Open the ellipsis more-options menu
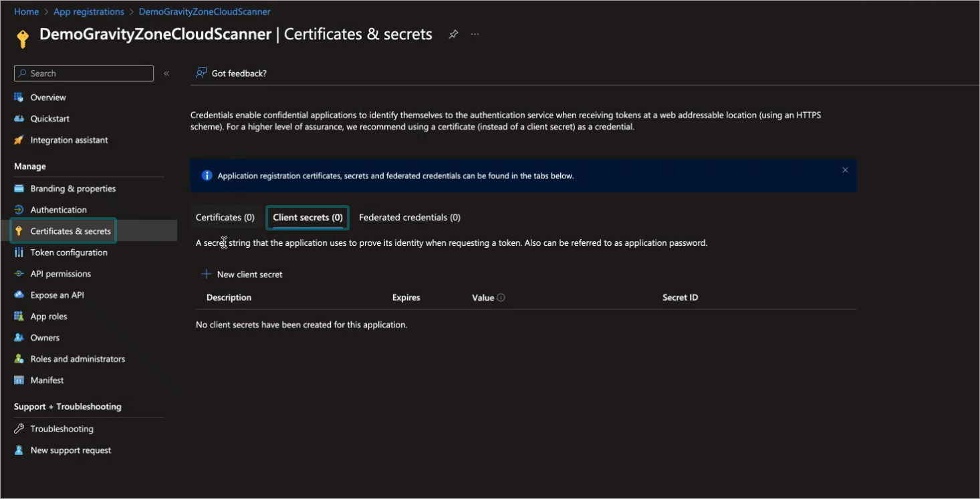Screen dimensions: 980x499 (x=475, y=34)
